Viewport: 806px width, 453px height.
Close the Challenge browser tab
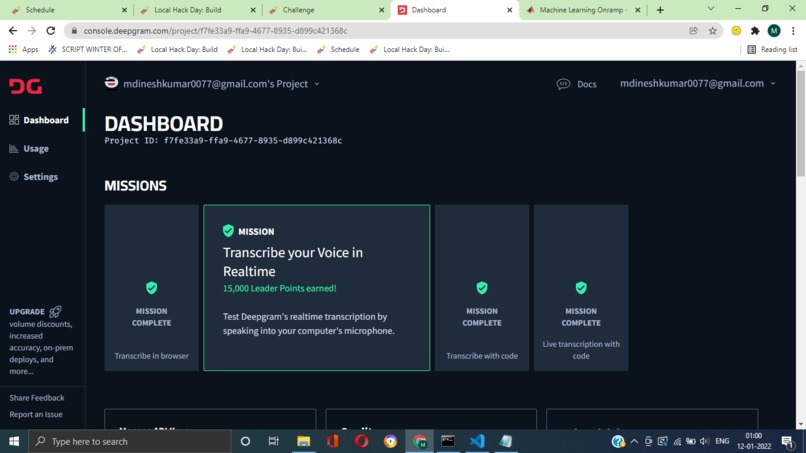tap(381, 10)
